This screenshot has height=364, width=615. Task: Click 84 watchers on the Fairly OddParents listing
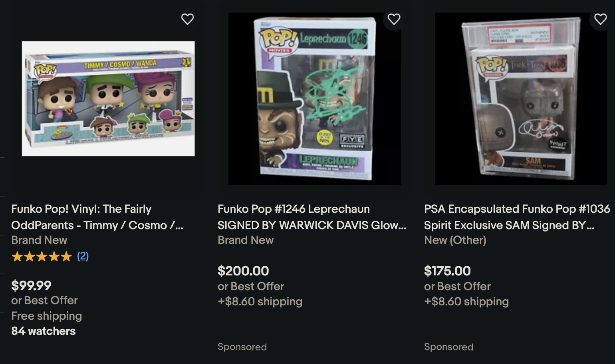[x=43, y=331]
